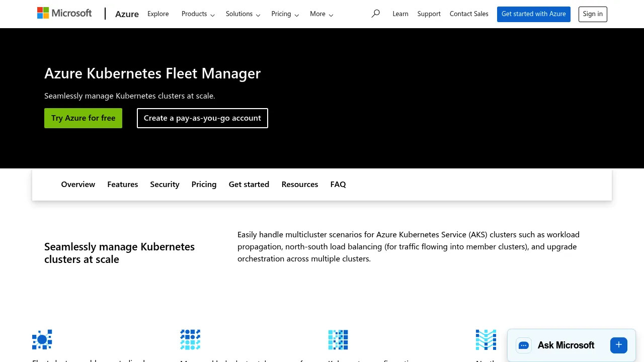Click the Microsoft logo
The width and height of the screenshot is (644, 362).
click(64, 13)
